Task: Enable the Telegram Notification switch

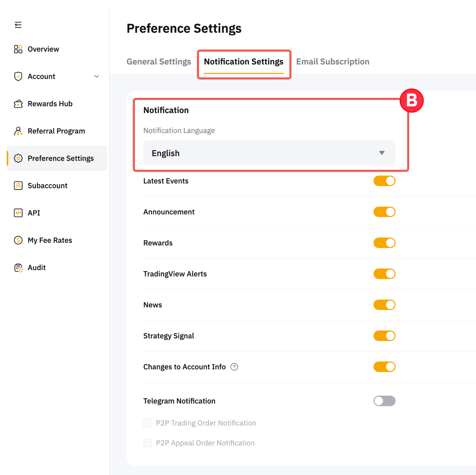Action: tap(384, 401)
